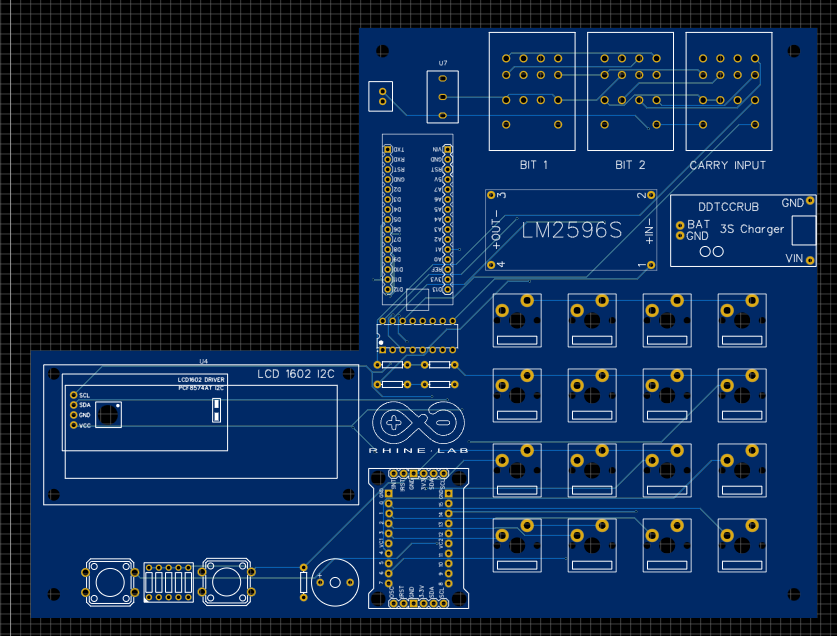
Task: Select the round potentiometer on the LCD1602 driver
Action: pos(108,414)
